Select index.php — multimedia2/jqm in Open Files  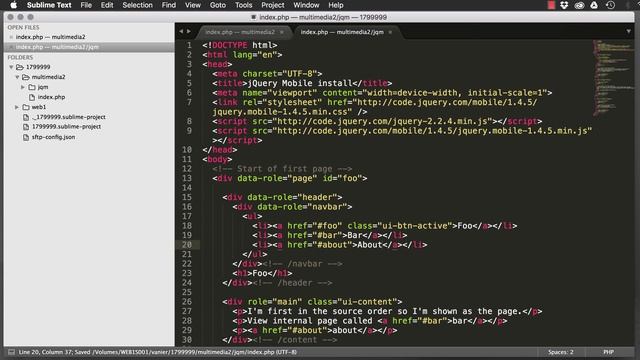(57, 47)
